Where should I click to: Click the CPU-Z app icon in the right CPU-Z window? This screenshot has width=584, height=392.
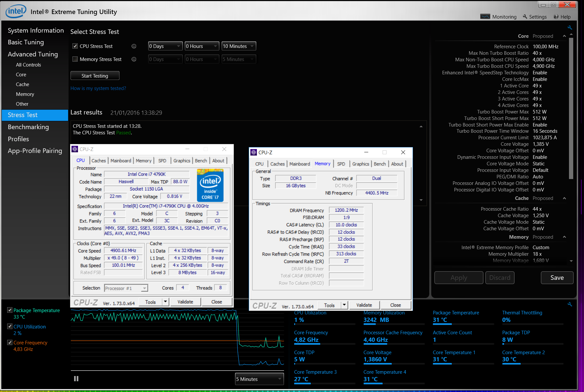pyautogui.click(x=254, y=152)
